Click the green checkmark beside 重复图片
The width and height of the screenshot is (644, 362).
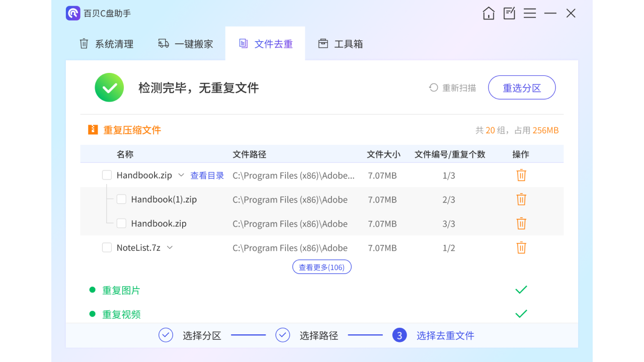click(521, 290)
